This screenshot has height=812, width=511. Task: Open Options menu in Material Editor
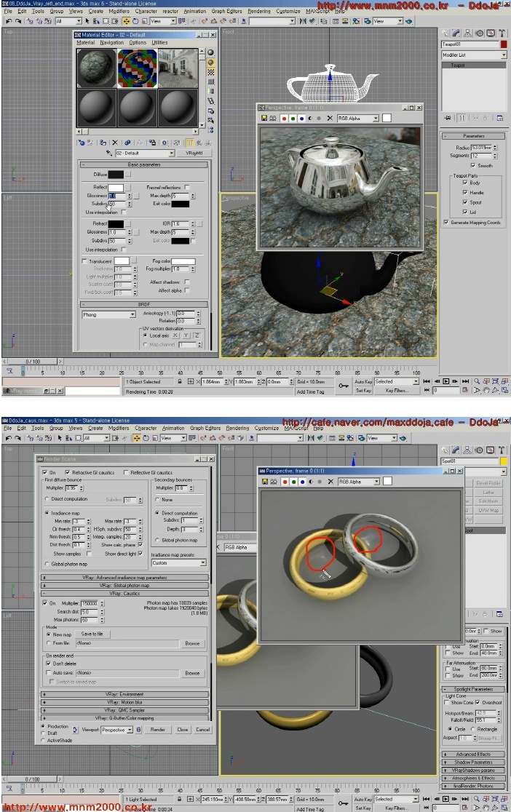click(138, 42)
